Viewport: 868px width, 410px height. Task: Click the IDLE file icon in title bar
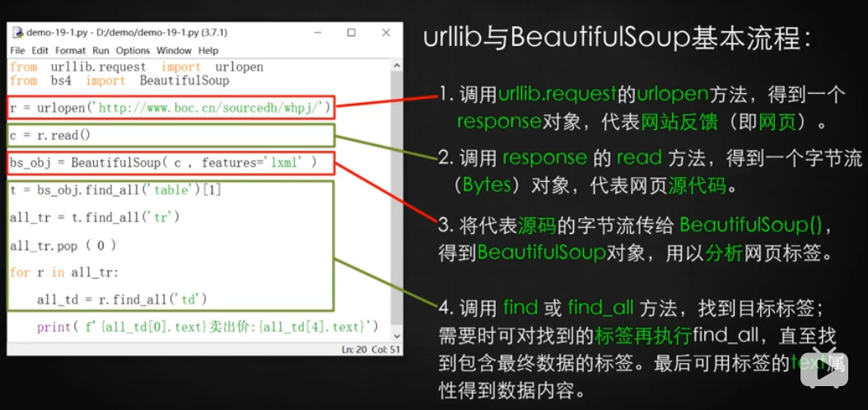click(17, 33)
